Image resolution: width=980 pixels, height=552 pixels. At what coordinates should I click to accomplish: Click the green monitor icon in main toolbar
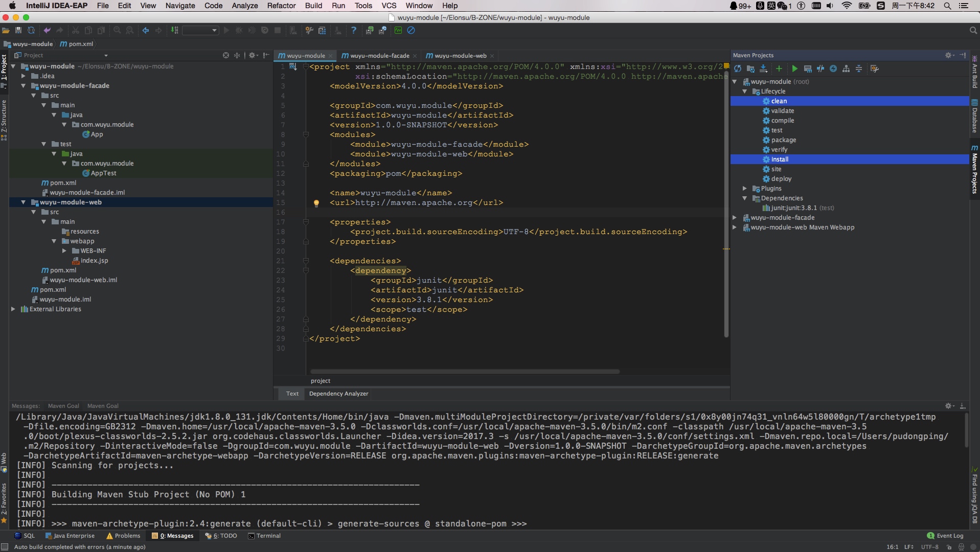[398, 31]
